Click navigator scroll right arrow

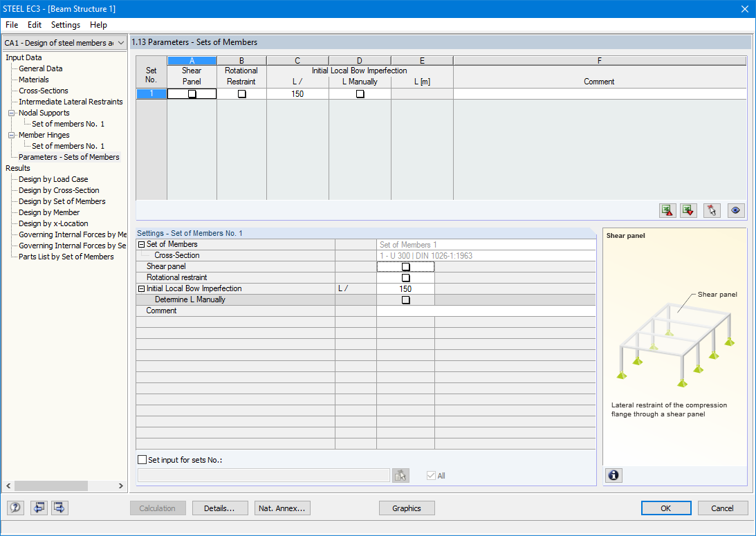(120, 486)
